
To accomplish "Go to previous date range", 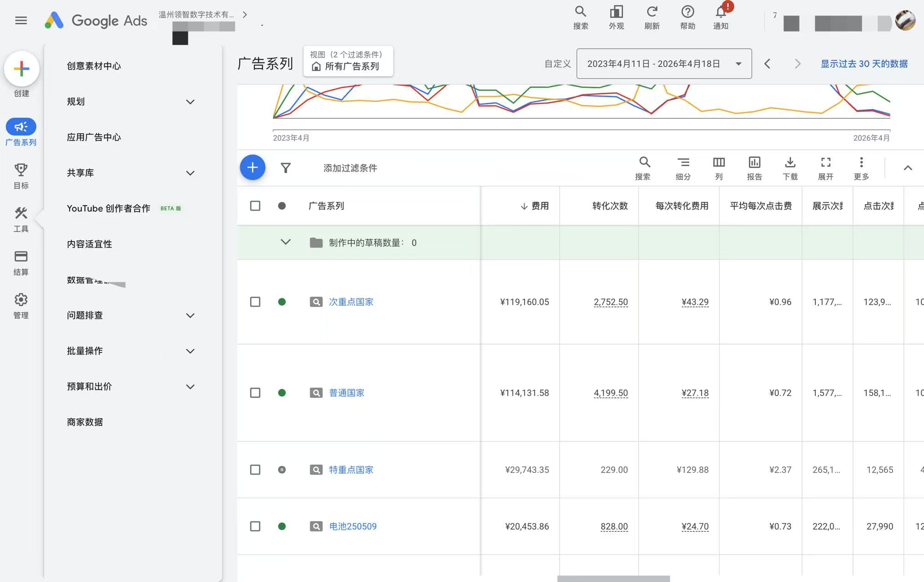I will 767,64.
